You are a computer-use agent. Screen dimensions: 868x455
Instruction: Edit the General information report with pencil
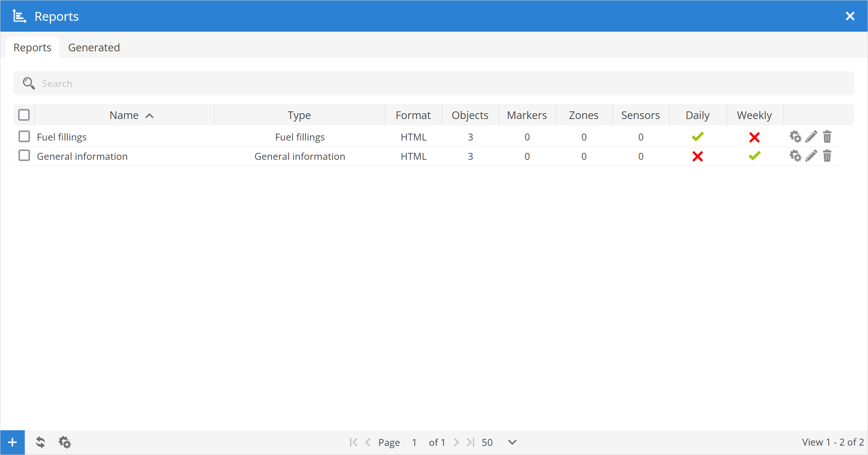click(811, 156)
